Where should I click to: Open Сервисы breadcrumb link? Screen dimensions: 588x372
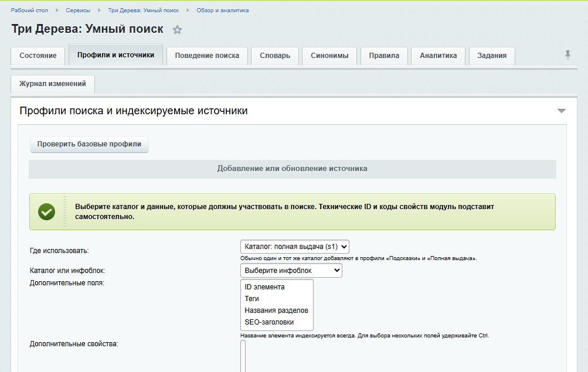[78, 11]
